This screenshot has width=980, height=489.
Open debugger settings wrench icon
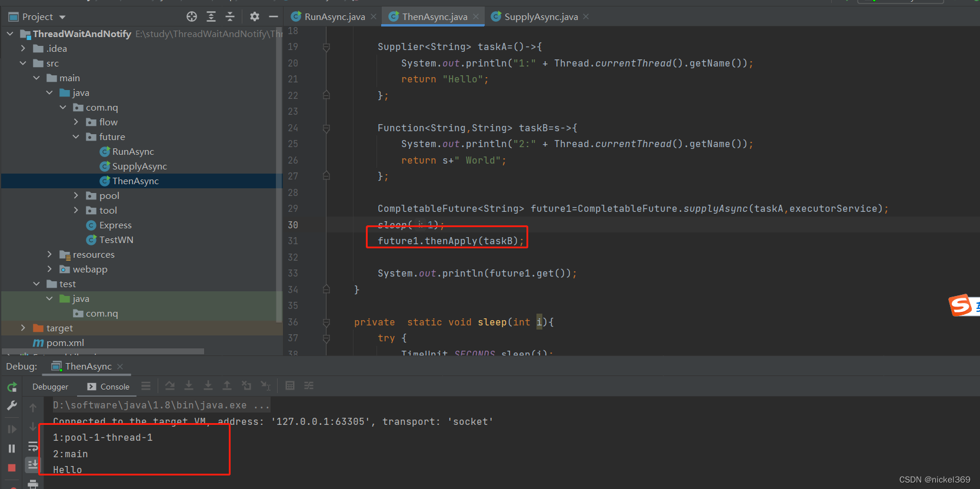coord(12,405)
